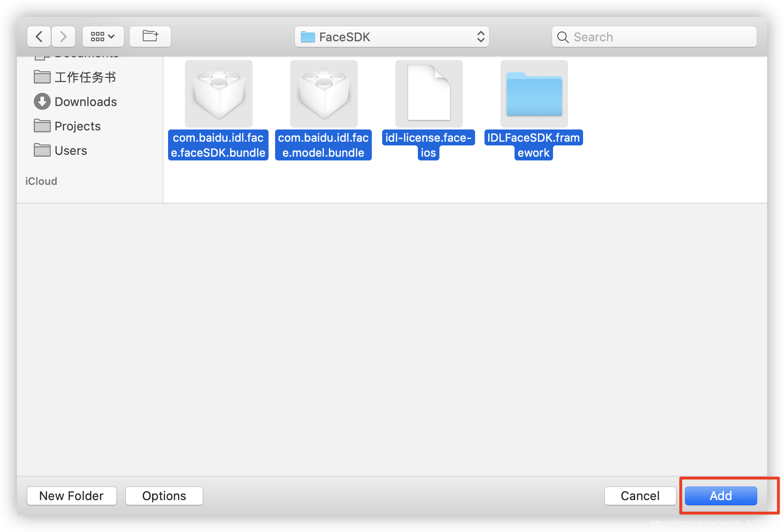Select the IDLFaceSDK.framework folder icon
The image size is (784, 532).
(534, 94)
